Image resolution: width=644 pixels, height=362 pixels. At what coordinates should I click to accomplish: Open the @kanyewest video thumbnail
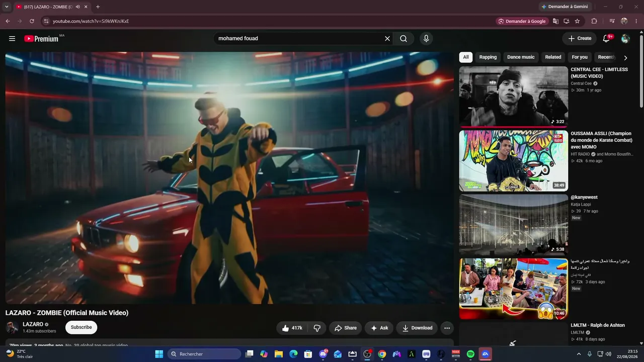tap(514, 225)
